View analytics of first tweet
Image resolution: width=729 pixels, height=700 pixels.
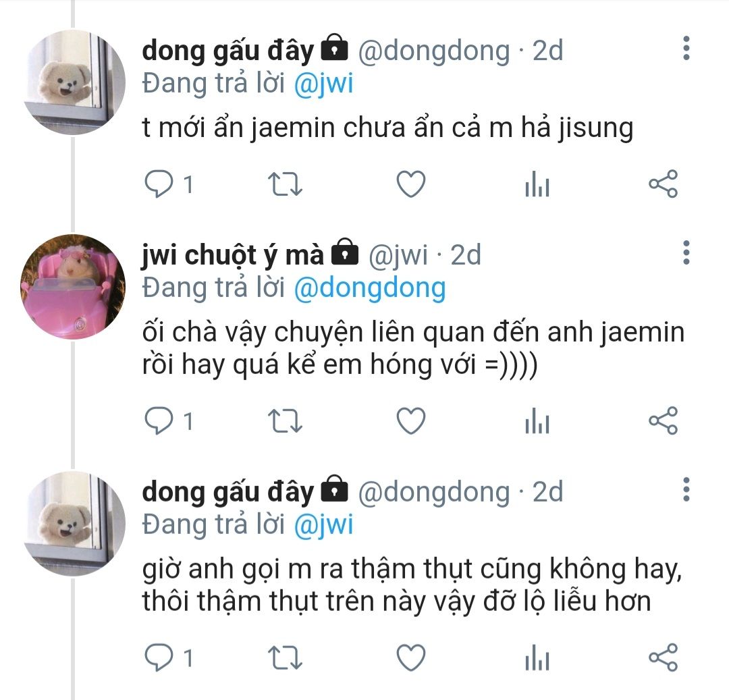(x=537, y=184)
